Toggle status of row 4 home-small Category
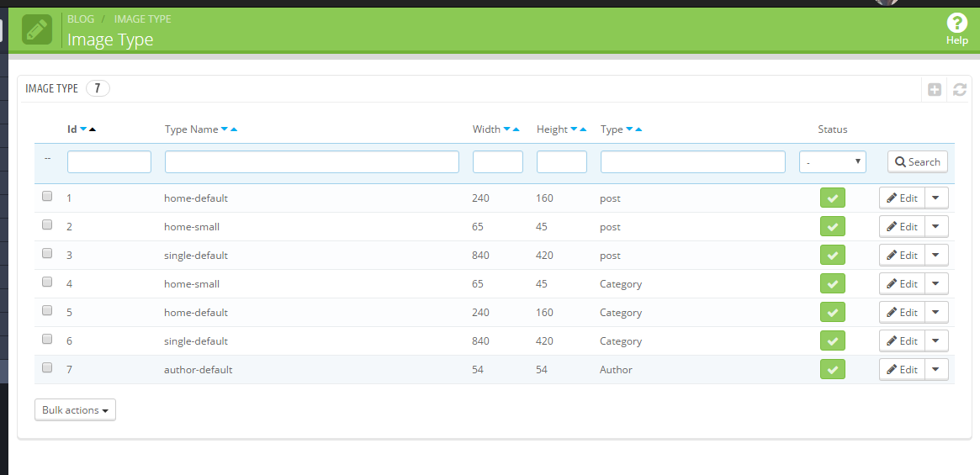This screenshot has width=980, height=475. [833, 284]
